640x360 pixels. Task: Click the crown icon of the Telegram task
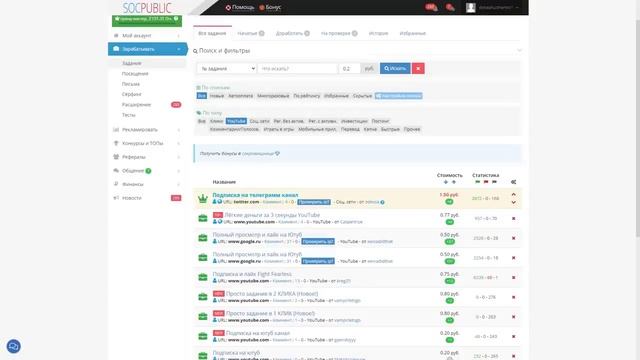203,198
